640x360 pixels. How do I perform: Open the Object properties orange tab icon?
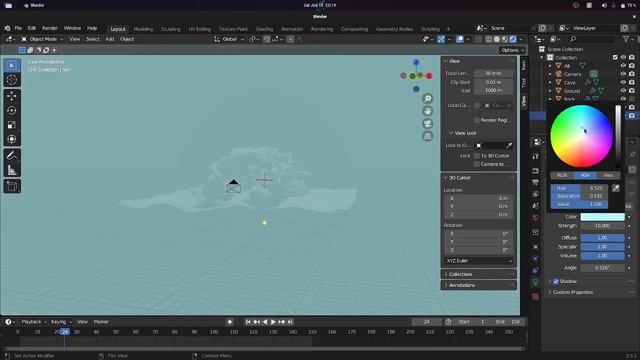pos(536,247)
